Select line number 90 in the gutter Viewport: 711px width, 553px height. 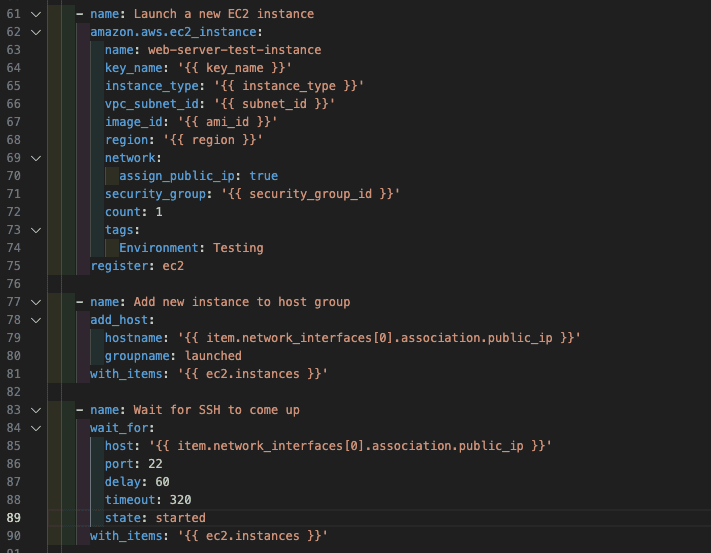(x=14, y=536)
